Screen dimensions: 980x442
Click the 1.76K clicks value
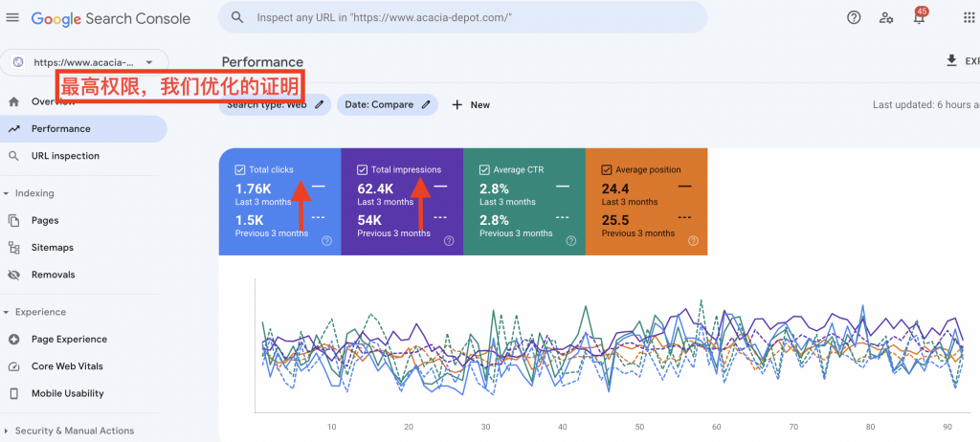click(x=252, y=188)
